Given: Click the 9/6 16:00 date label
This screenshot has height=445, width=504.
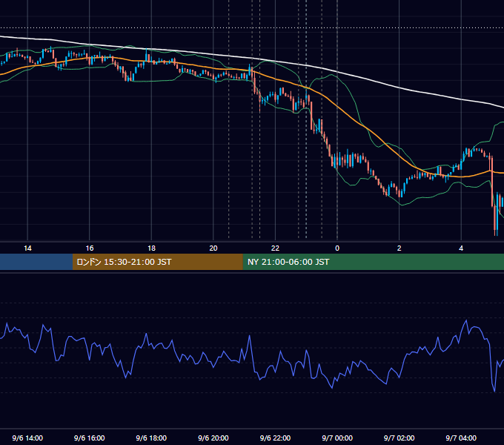Looking at the screenshot, I should tap(90, 438).
